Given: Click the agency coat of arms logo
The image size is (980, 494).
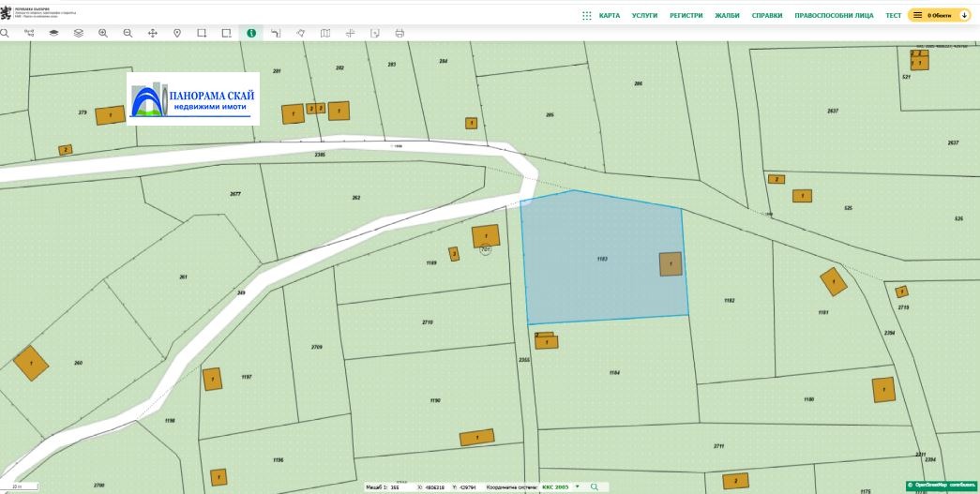Looking at the screenshot, I should [x=7, y=12].
